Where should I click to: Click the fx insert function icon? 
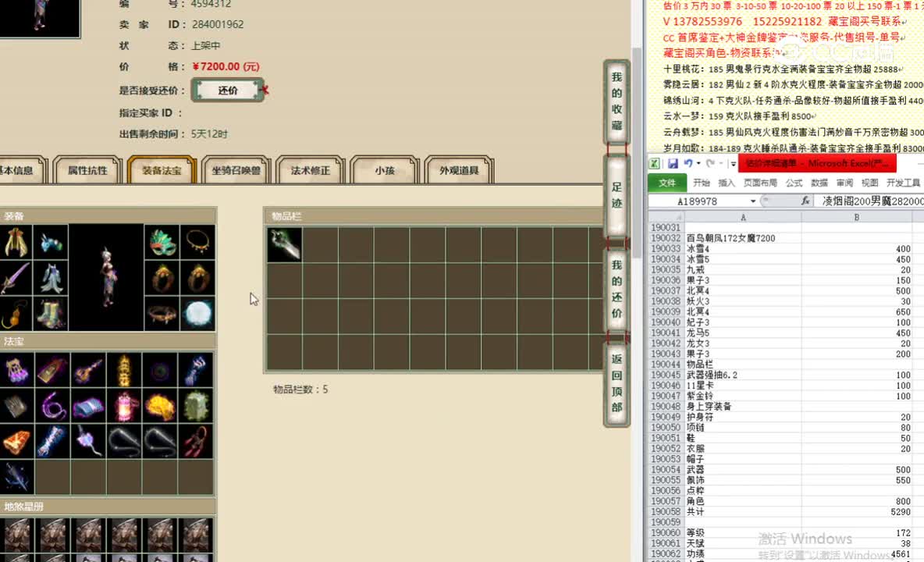point(805,201)
